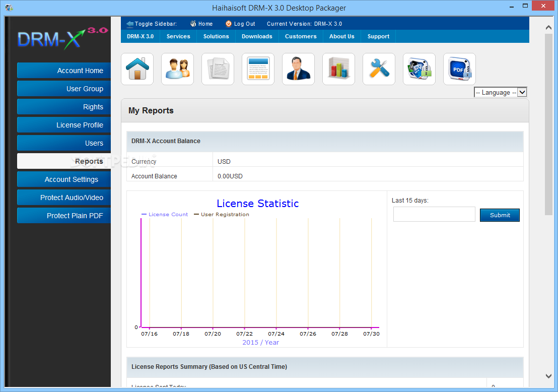
Task: Click the Protect PDF file icon
Action: 459,69
